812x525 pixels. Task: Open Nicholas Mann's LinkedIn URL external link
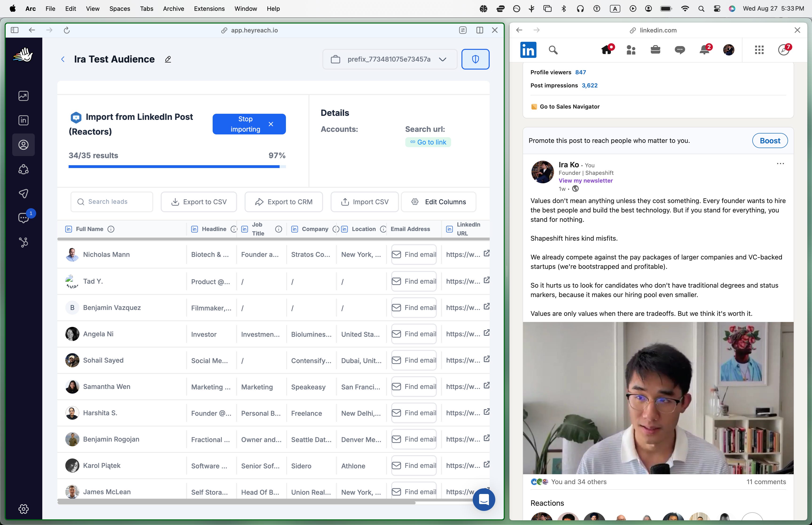click(487, 253)
